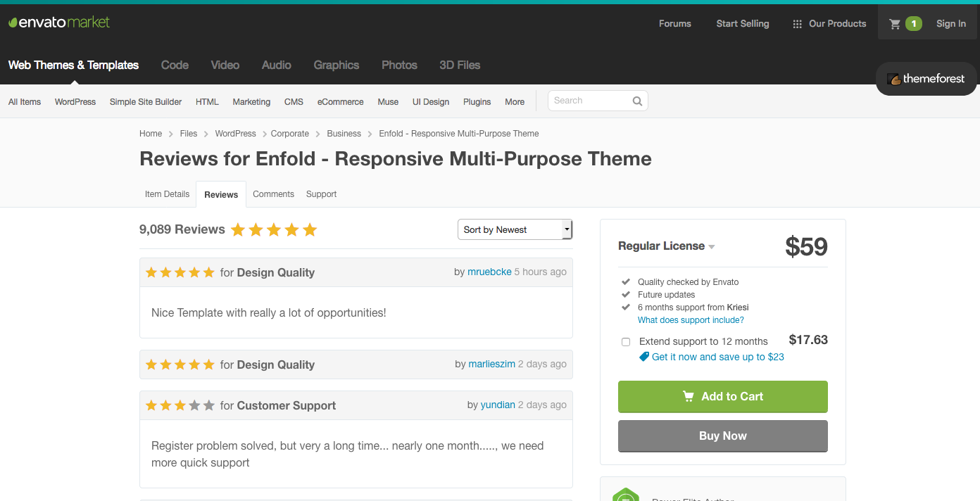Click the Enfold theme breadcrumb
The height and width of the screenshot is (501, 980).
pos(459,134)
